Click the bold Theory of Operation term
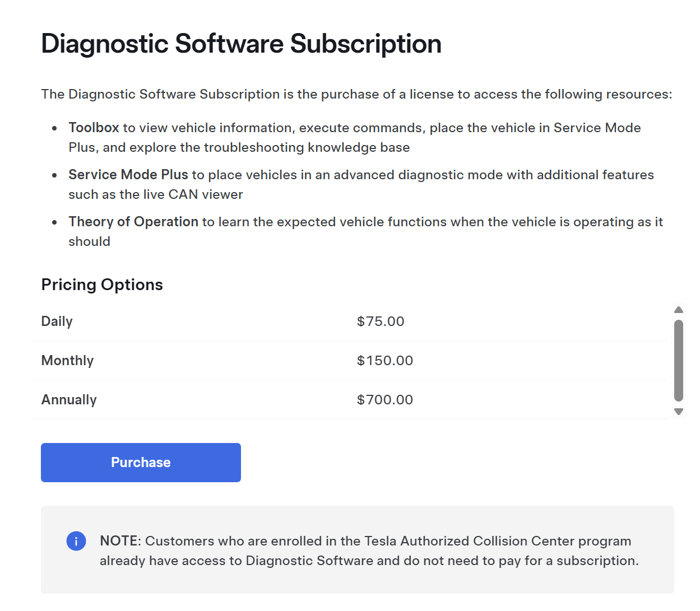This screenshot has height=611, width=700. click(133, 222)
